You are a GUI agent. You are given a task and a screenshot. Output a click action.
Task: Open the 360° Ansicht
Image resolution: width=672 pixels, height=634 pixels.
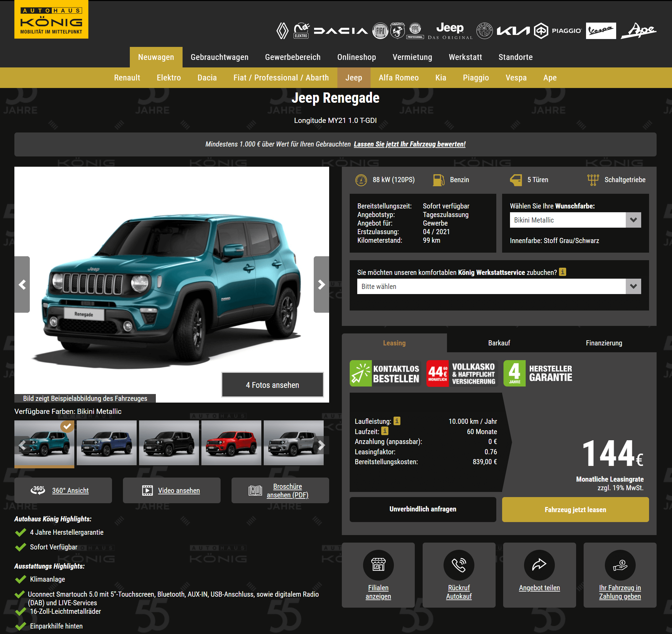[63, 490]
